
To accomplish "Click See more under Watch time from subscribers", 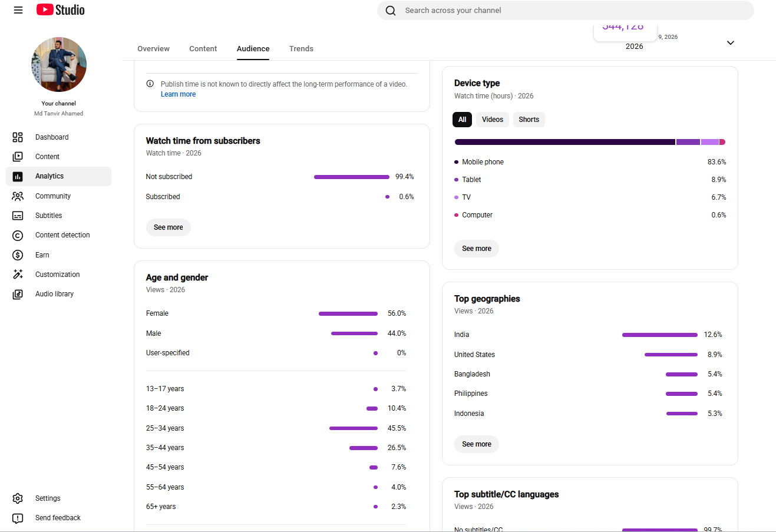I will (x=169, y=227).
